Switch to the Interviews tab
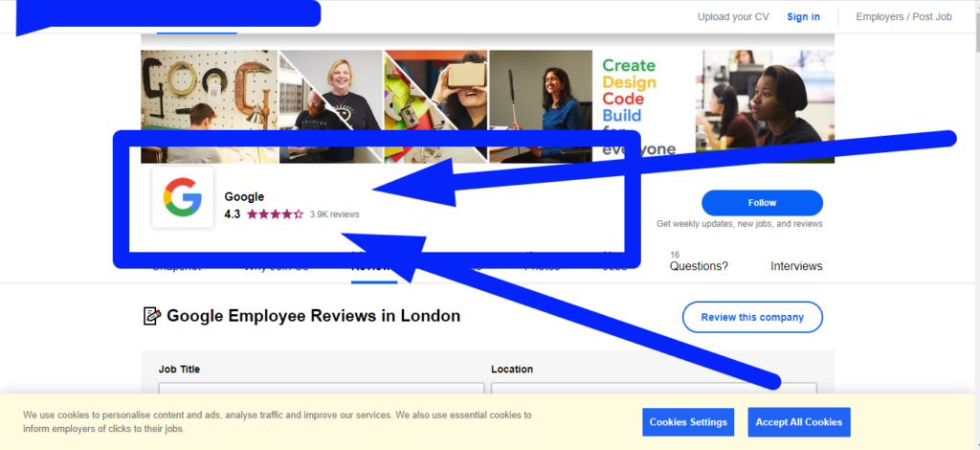980x450 pixels. (796, 265)
